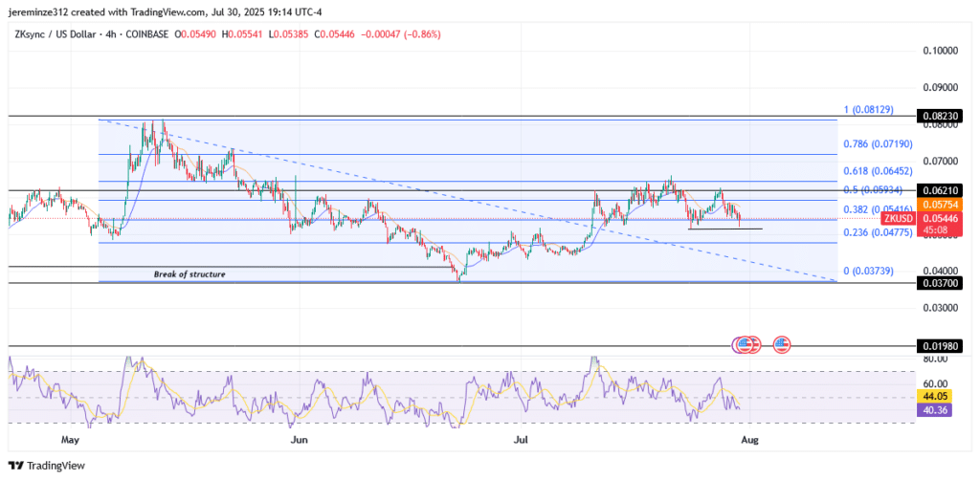Click the orange 0.05754 moving average label
This screenshot has height=480, width=980.
(x=940, y=204)
